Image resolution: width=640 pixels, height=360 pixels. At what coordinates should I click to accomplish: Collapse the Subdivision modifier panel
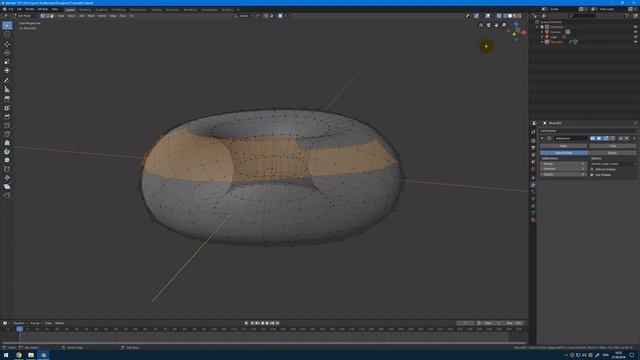click(x=542, y=138)
